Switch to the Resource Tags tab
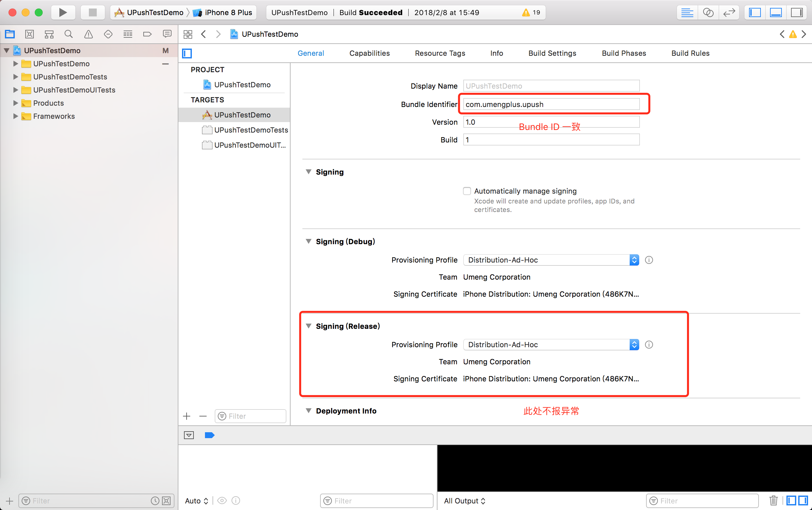Viewport: 812px width, 510px height. (440, 53)
